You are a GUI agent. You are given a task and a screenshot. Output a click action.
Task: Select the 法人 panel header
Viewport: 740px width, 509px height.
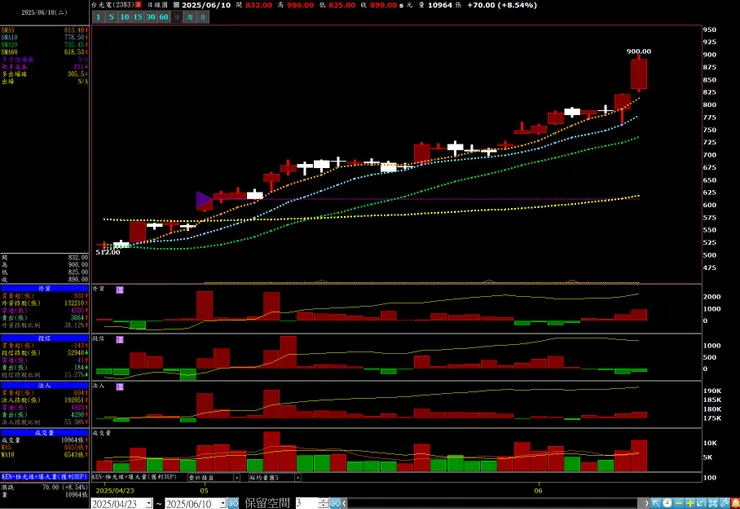[x=44, y=385]
